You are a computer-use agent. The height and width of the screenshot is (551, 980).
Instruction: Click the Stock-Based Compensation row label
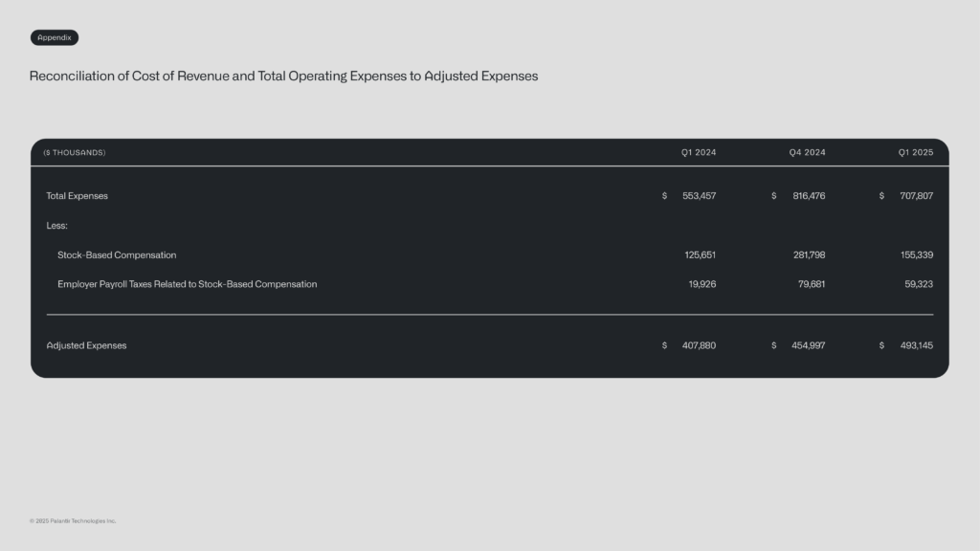[x=117, y=254]
